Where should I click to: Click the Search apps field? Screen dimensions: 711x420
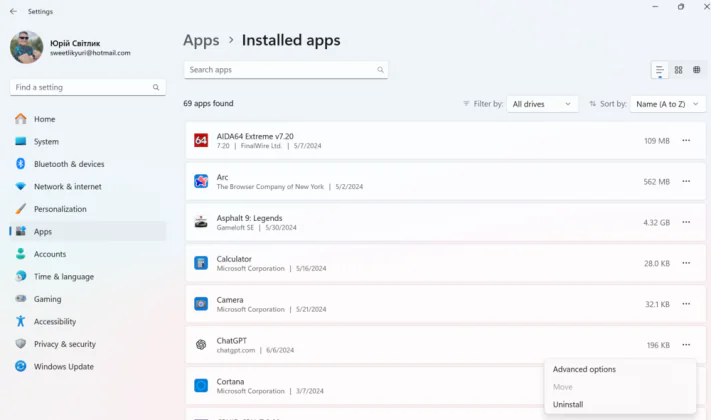point(286,70)
